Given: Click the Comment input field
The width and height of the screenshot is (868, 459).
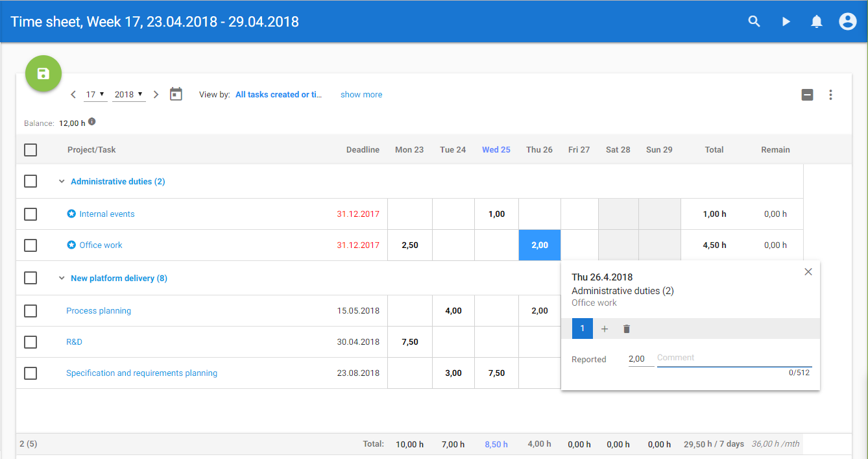Looking at the screenshot, I should 733,358.
